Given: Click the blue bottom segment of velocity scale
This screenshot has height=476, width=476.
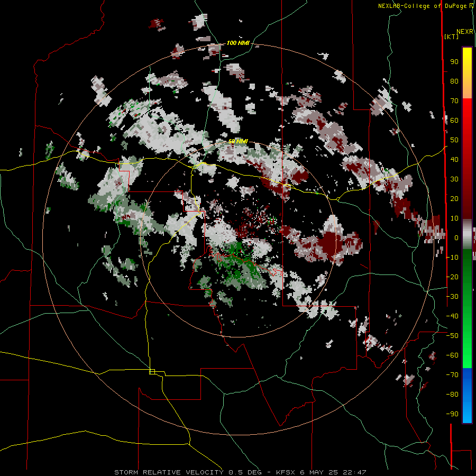Looking at the screenshot, I should tap(467, 395).
